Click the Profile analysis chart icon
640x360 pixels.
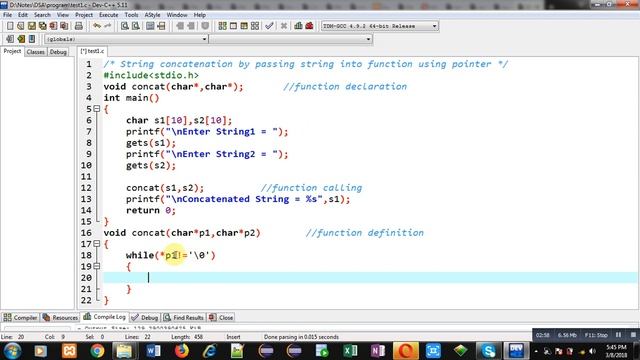(298, 26)
